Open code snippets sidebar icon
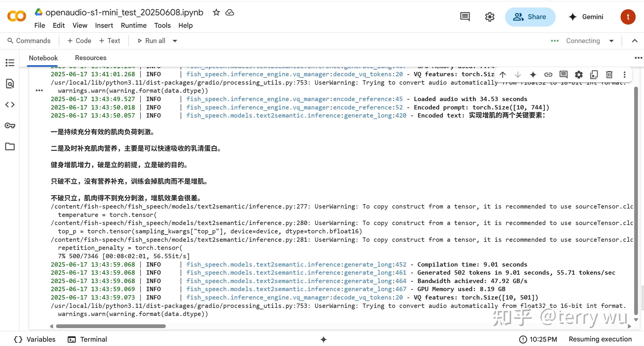 click(x=10, y=105)
